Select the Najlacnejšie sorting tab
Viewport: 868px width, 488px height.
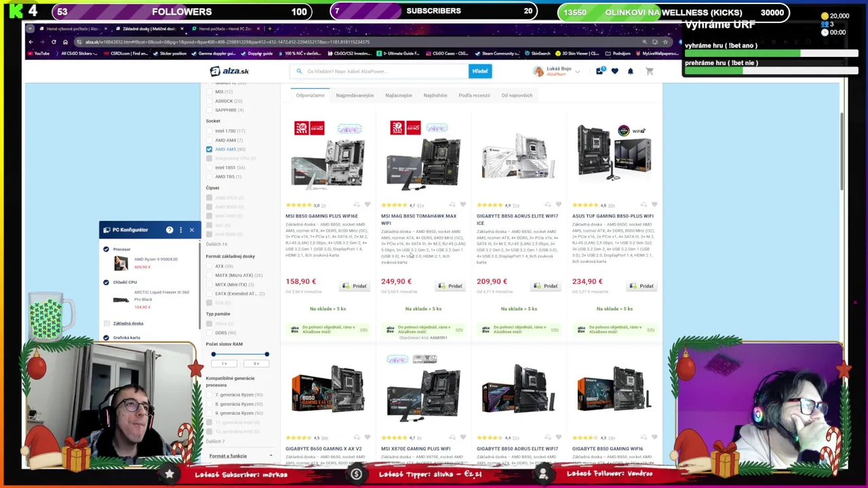point(399,96)
